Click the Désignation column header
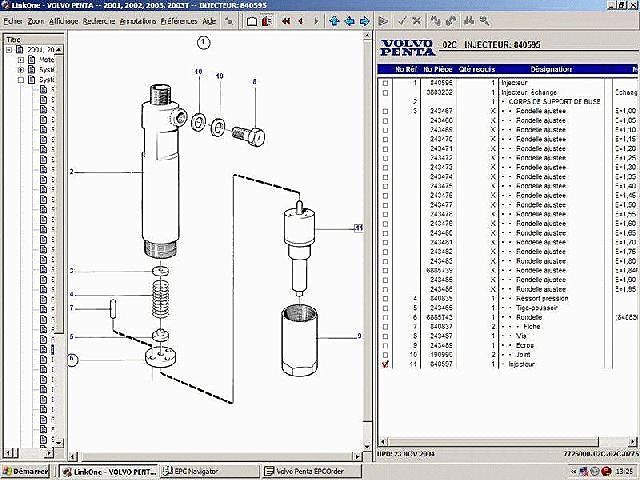Image resolution: width=640 pixels, height=480 pixels. [551, 69]
